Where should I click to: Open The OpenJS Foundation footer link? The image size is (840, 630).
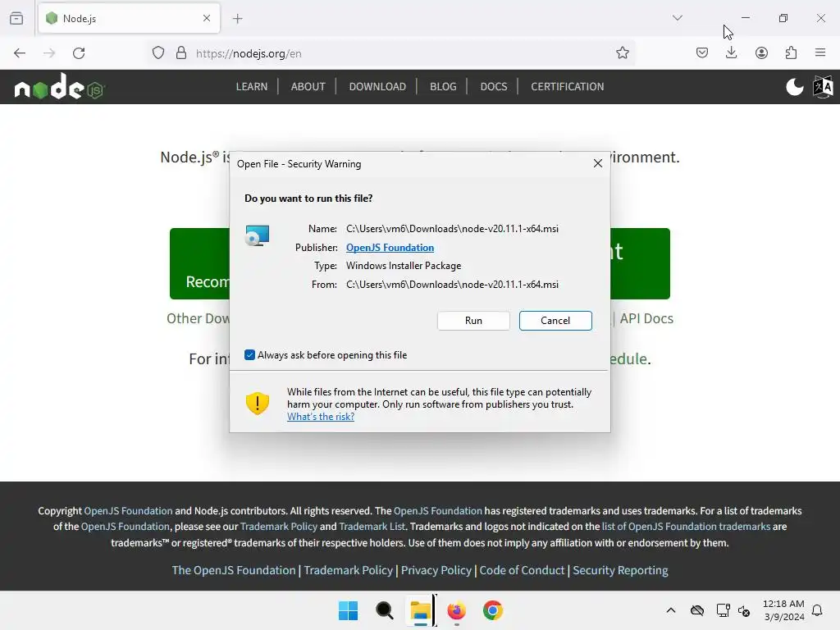tap(234, 571)
